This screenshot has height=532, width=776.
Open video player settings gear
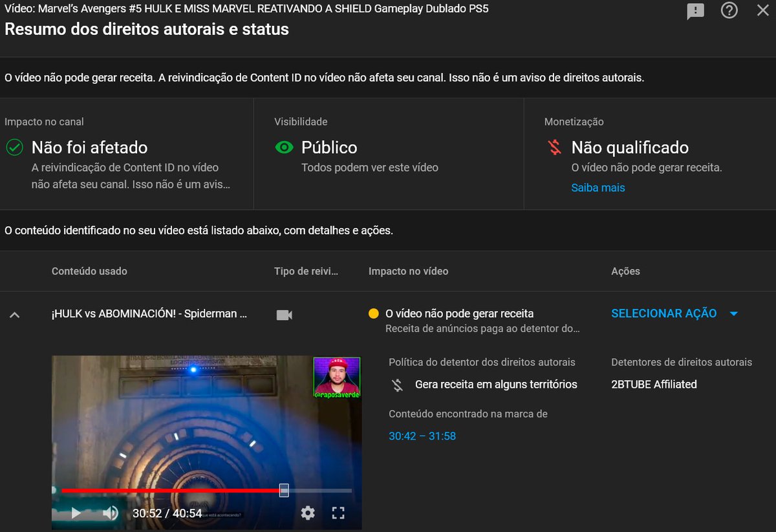(x=308, y=513)
